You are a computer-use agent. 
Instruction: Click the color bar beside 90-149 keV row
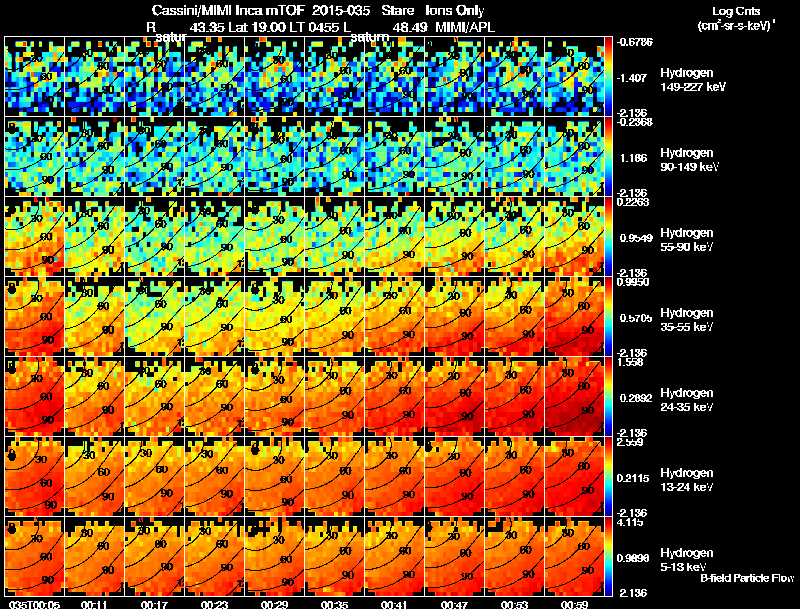point(609,156)
